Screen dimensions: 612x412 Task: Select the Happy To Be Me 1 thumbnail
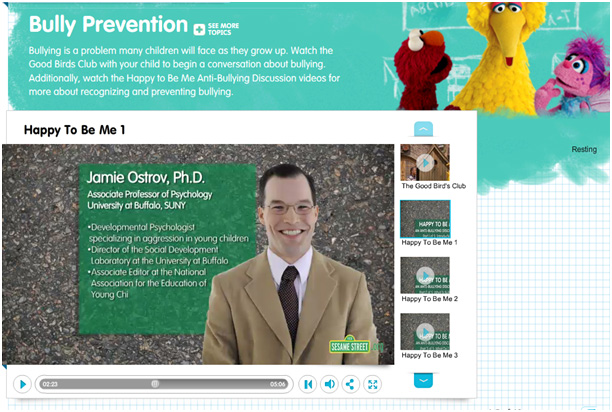pos(425,218)
